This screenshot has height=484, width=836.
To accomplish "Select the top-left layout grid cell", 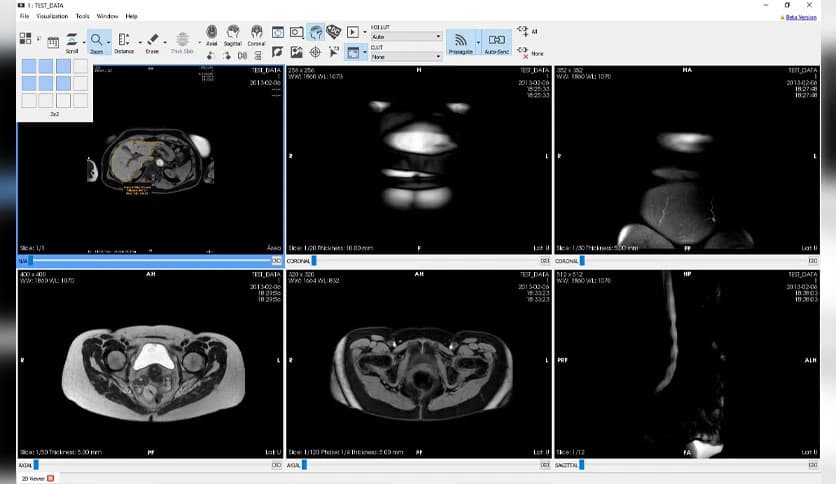I will [29, 66].
